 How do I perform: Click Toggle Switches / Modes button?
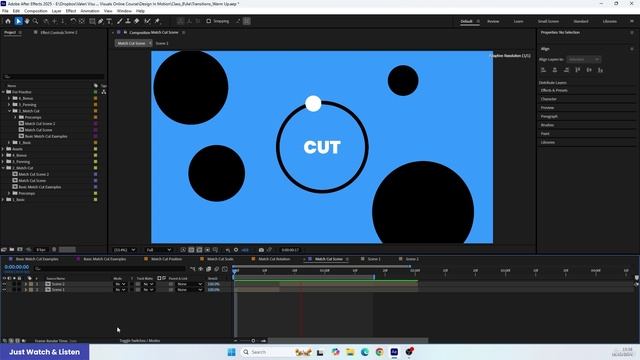pyautogui.click(x=140, y=340)
